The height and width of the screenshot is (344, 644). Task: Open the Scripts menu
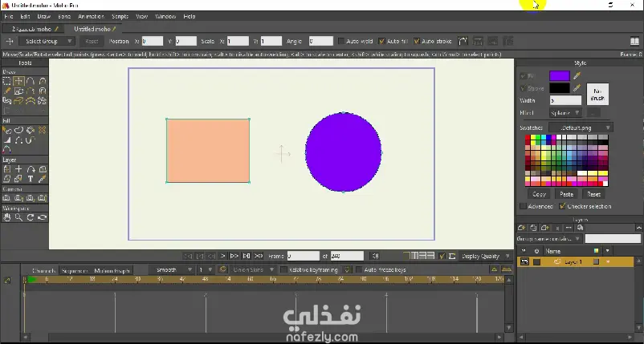[x=120, y=16]
